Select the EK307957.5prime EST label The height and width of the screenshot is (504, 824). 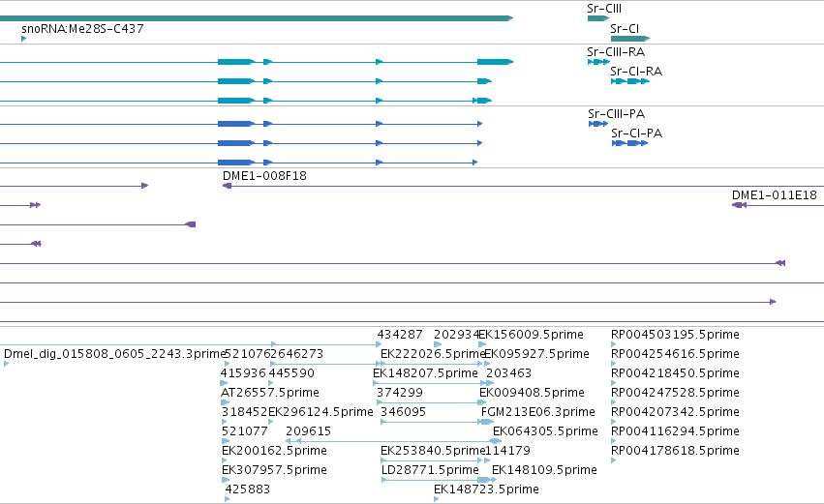(274, 470)
